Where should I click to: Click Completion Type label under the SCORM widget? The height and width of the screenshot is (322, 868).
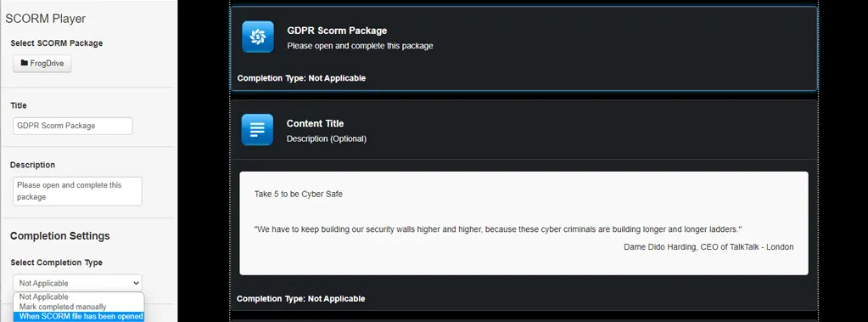302,78
